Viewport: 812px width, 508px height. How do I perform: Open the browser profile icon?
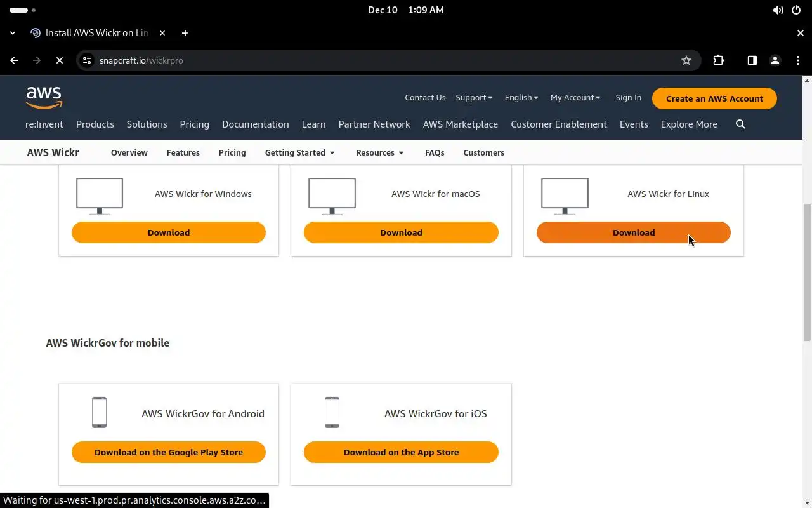[x=775, y=60]
